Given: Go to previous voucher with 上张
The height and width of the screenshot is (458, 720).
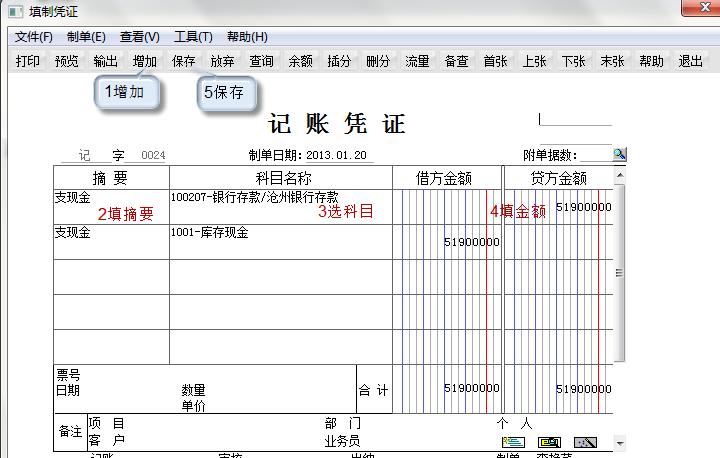Looking at the screenshot, I should [534, 61].
